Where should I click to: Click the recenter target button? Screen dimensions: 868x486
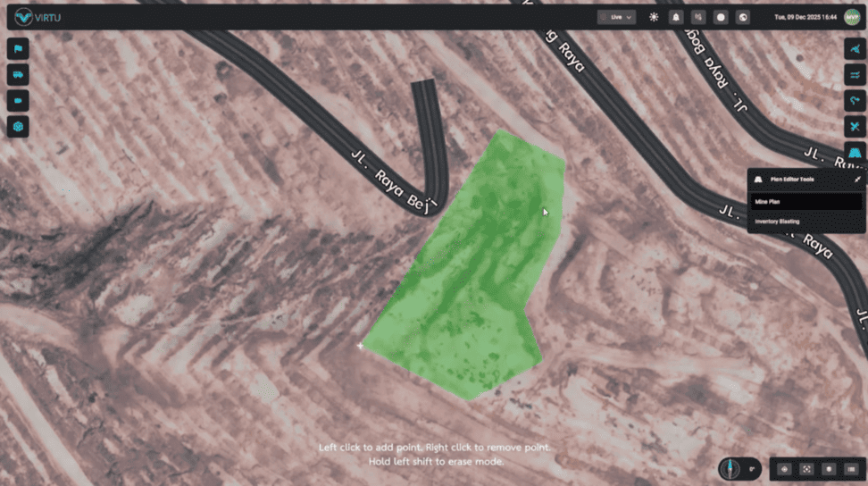(785, 468)
